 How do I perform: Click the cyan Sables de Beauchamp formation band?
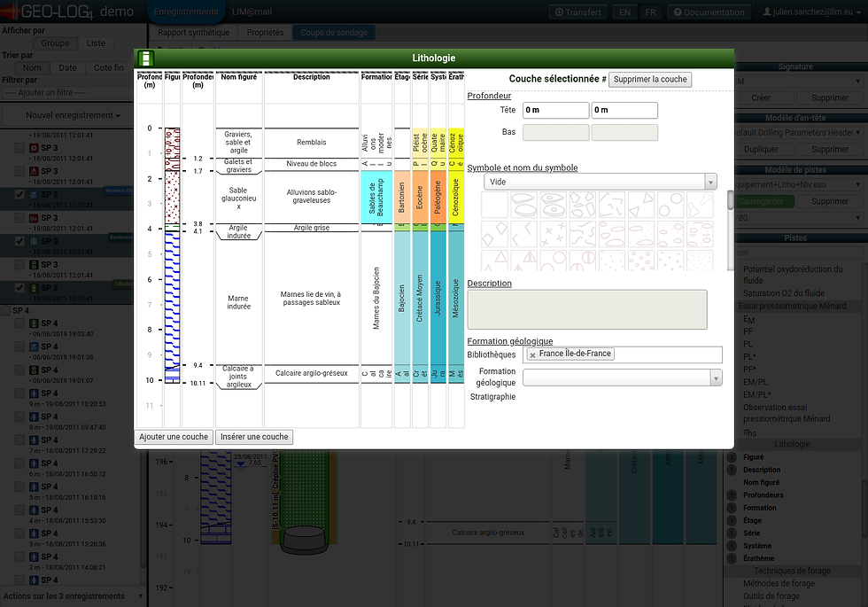tap(376, 197)
